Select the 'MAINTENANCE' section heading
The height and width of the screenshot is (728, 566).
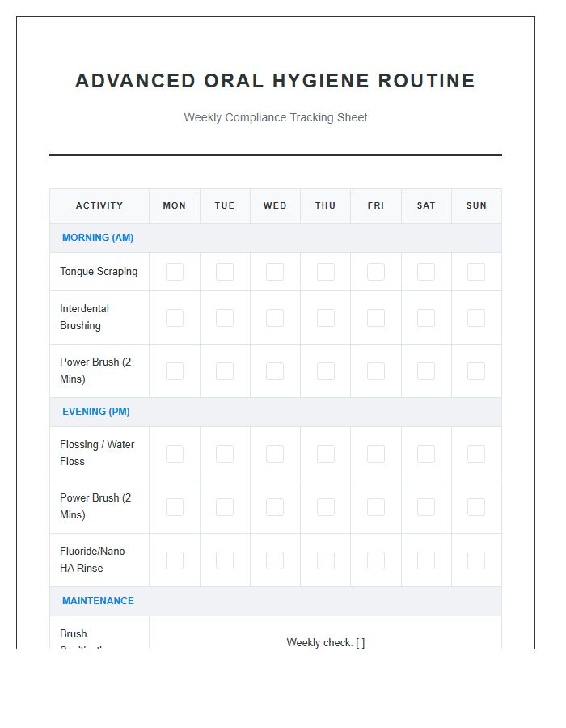tap(98, 601)
